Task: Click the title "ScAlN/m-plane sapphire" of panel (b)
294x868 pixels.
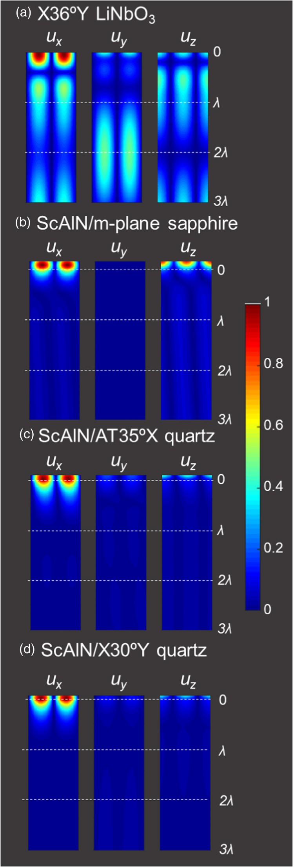Action: 137,223
